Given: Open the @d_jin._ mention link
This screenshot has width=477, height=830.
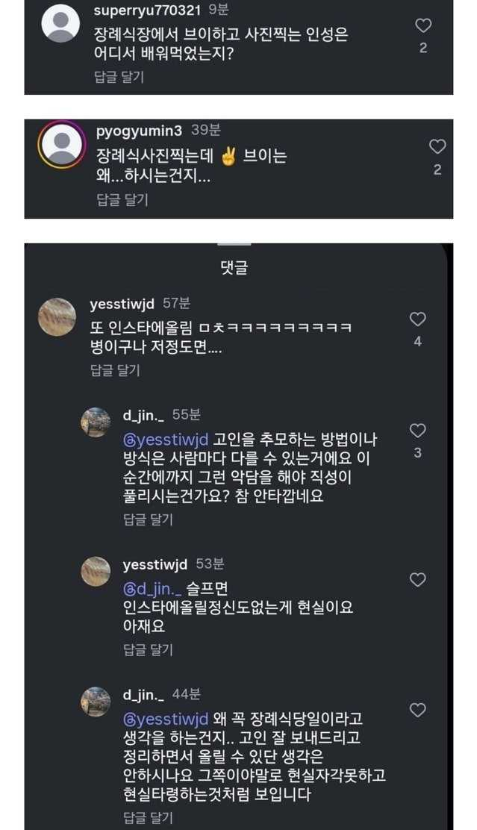Looking at the screenshot, I should click(x=152, y=589).
